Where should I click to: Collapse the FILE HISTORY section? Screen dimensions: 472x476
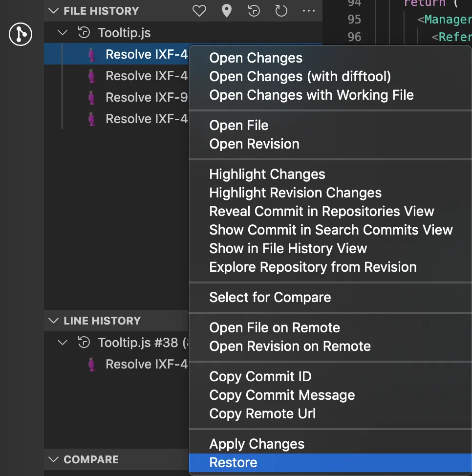53,11
